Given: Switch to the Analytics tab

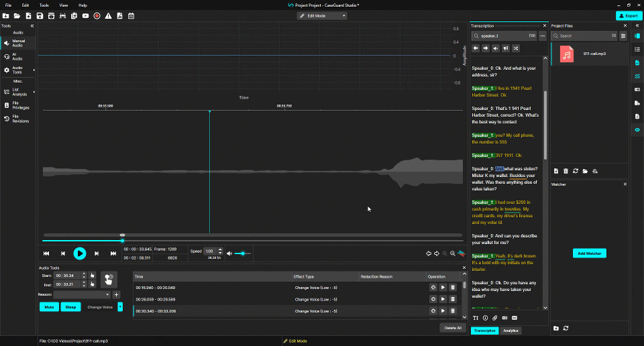Looking at the screenshot, I should (511, 331).
